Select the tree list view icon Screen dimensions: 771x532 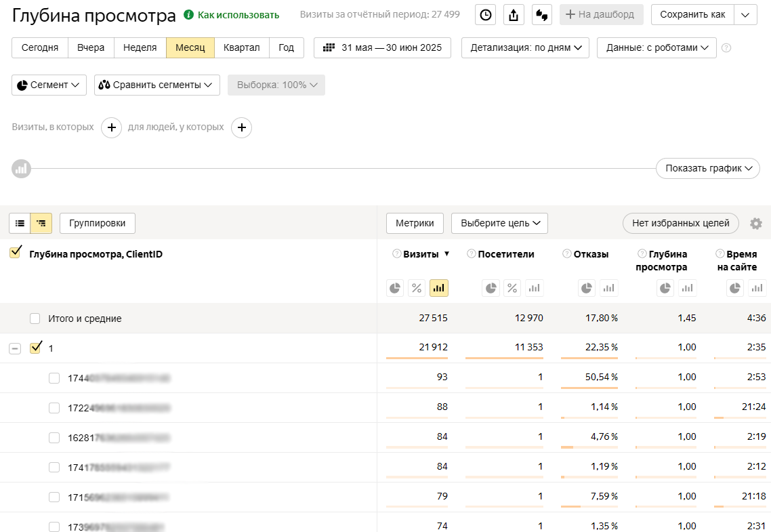(x=41, y=223)
